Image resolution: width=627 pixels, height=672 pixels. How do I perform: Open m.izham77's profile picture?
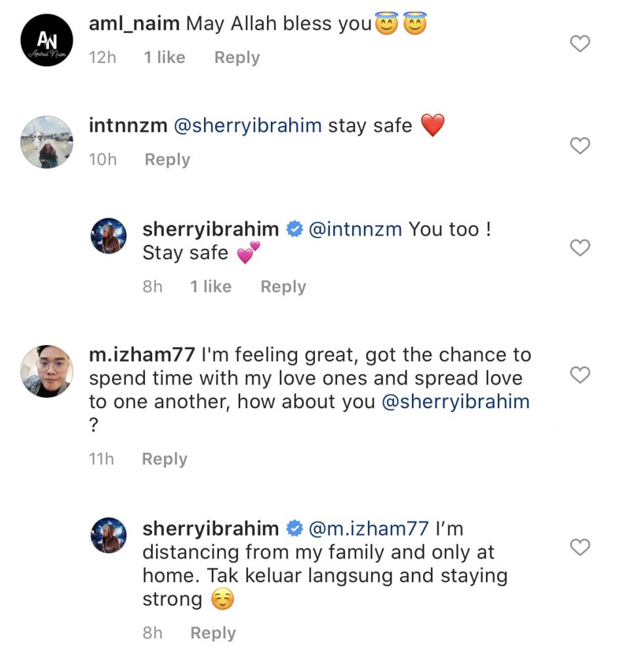click(47, 371)
